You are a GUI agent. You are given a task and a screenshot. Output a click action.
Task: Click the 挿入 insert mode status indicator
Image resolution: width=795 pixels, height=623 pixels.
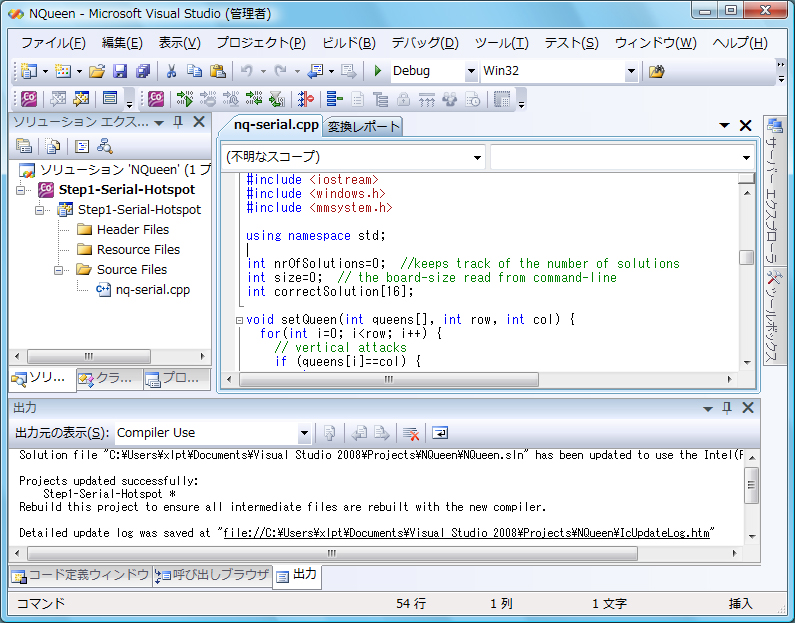[x=740, y=604]
